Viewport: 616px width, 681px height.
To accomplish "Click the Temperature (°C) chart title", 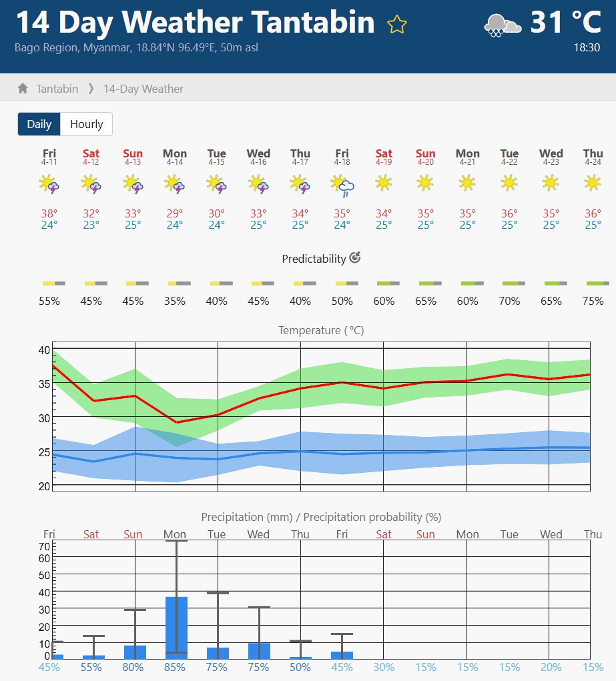I will coord(321,331).
